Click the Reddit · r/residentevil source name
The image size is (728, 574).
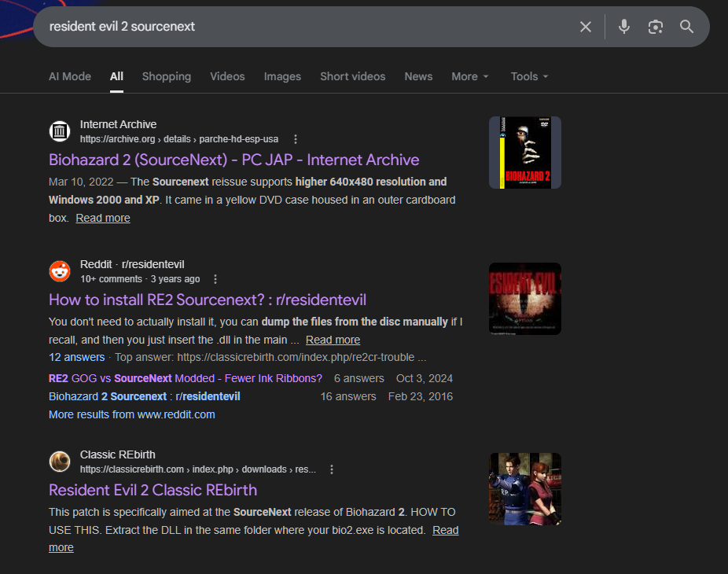click(x=132, y=265)
